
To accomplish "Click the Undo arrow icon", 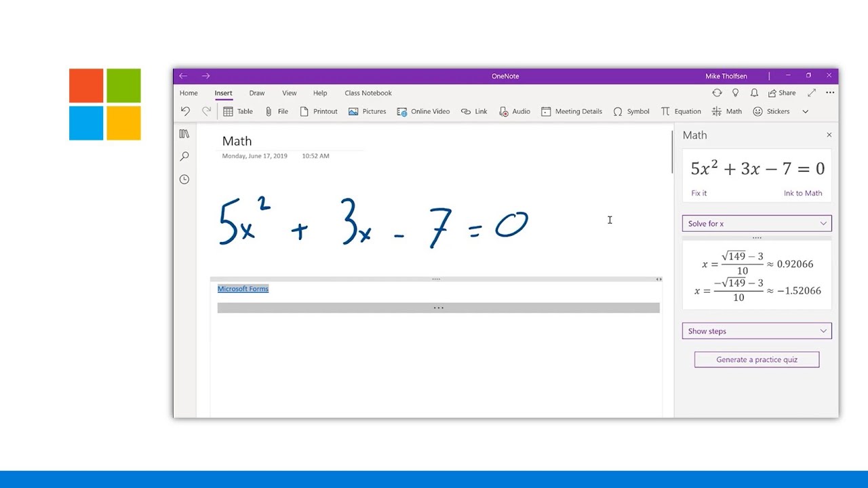I will point(185,111).
